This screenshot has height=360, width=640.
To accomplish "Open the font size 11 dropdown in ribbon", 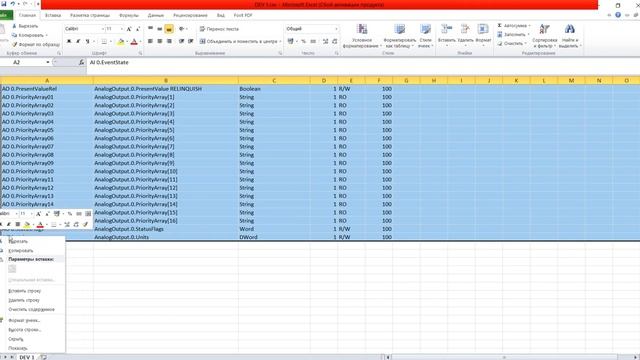I will coord(121,29).
